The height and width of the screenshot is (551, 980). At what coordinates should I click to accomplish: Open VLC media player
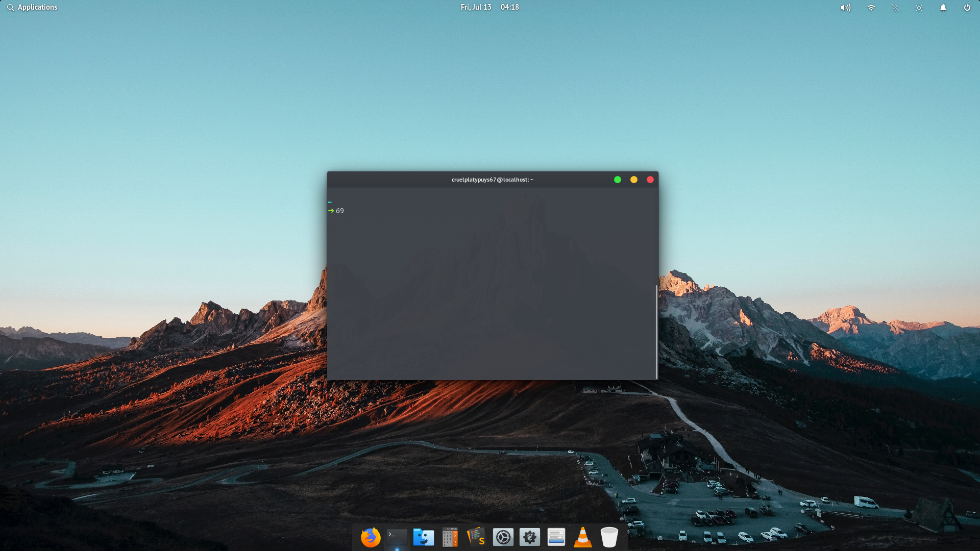point(582,537)
